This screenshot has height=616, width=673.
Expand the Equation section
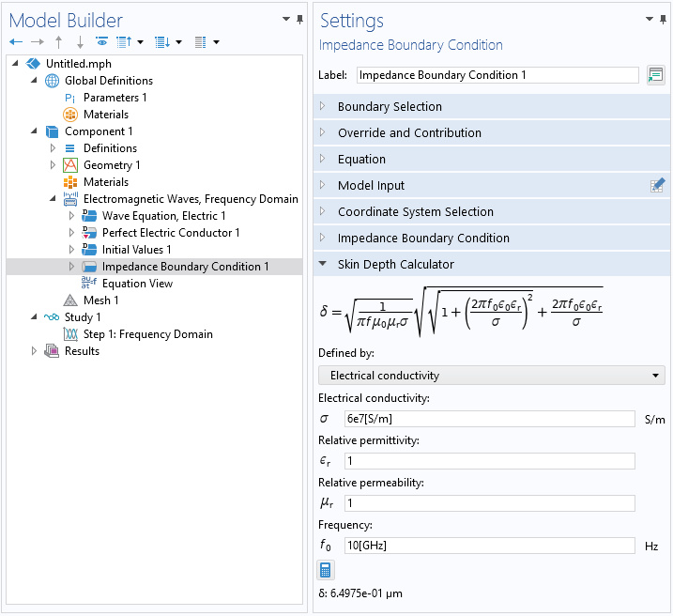pyautogui.click(x=322, y=159)
